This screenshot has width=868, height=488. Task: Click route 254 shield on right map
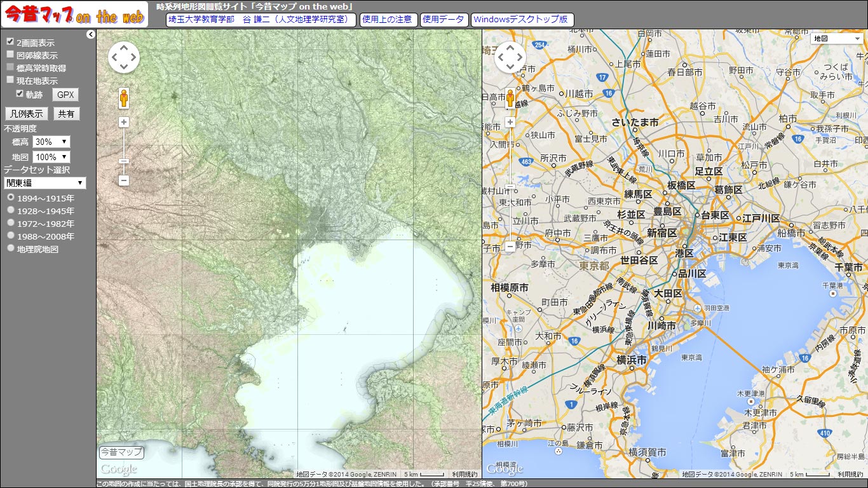[540, 45]
